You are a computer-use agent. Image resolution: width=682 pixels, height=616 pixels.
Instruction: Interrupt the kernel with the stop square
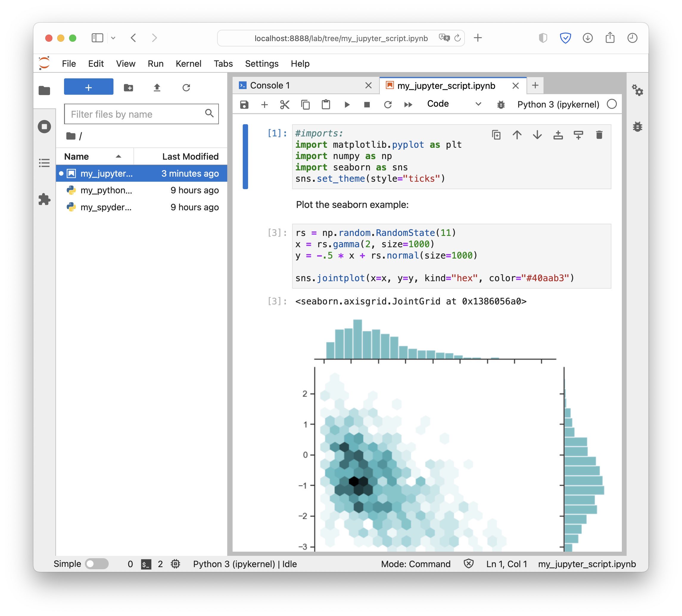click(x=367, y=105)
